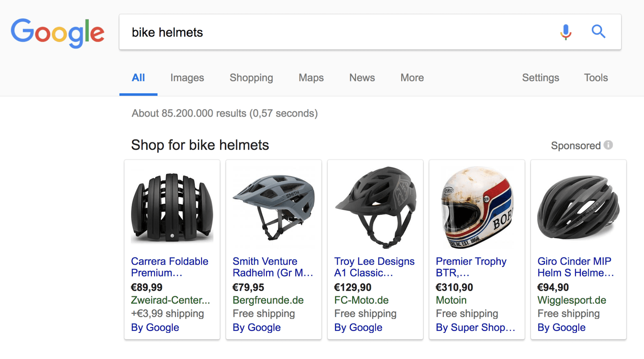Open the Wigglesport.de seller link
Viewport: 644px width, 359px height.
pos(572,300)
